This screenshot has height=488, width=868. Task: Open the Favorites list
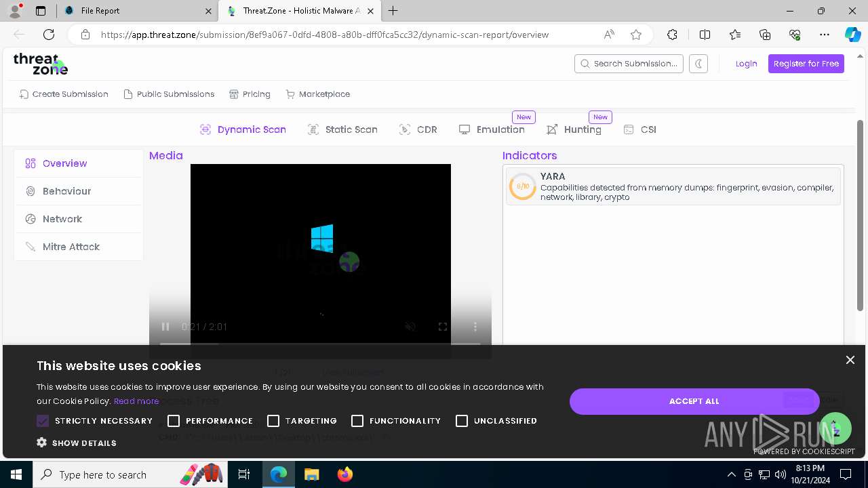coord(735,35)
